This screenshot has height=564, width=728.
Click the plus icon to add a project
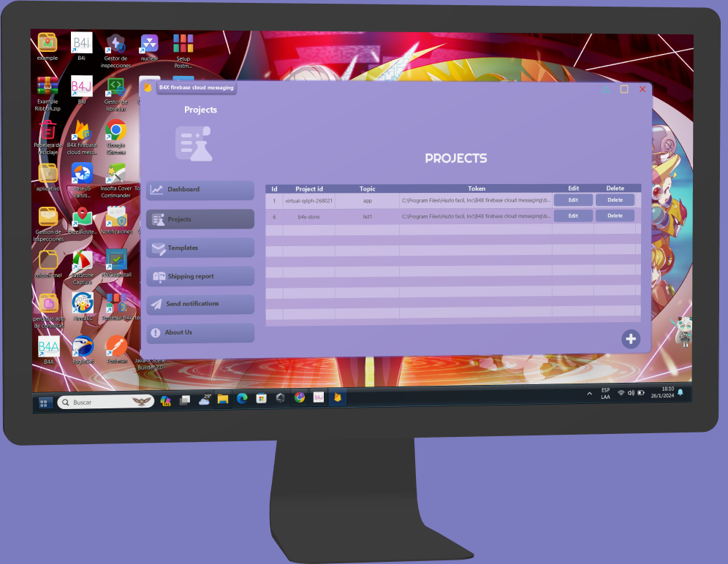[630, 338]
